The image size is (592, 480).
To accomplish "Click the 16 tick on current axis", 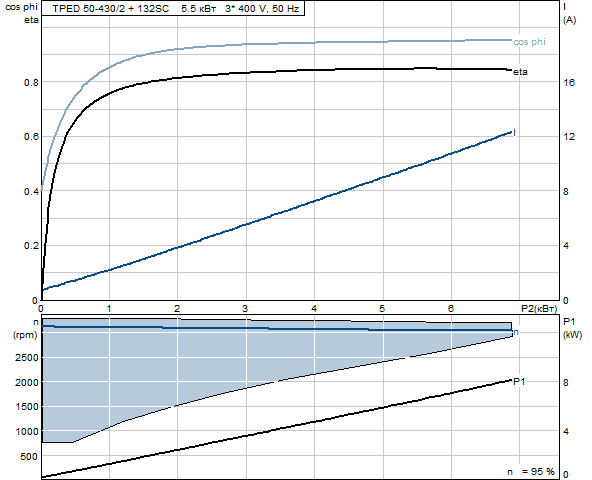I will point(569,82).
